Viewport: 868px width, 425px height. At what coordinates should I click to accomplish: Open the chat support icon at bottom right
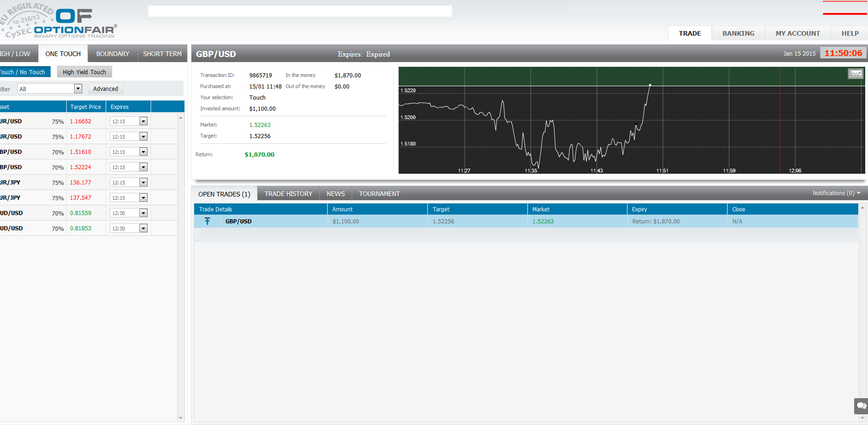tap(861, 406)
